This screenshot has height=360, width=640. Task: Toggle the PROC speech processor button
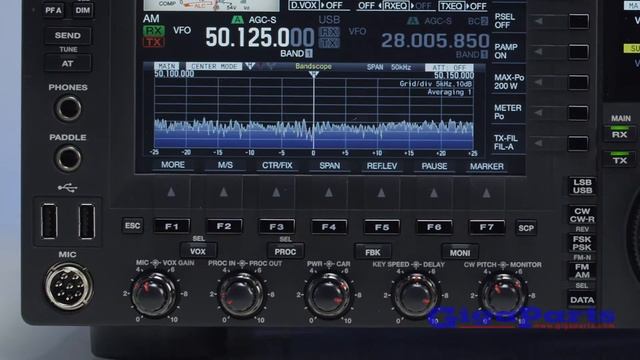click(285, 252)
